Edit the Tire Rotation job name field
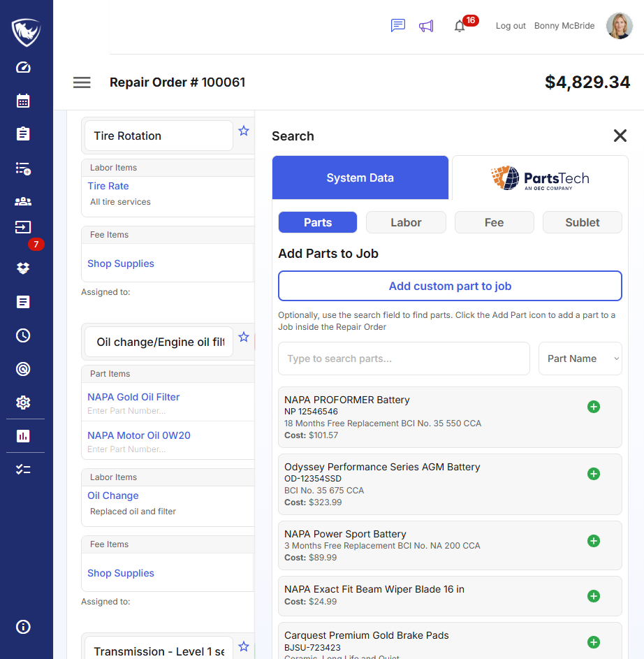The height and width of the screenshot is (659, 644). [159, 136]
